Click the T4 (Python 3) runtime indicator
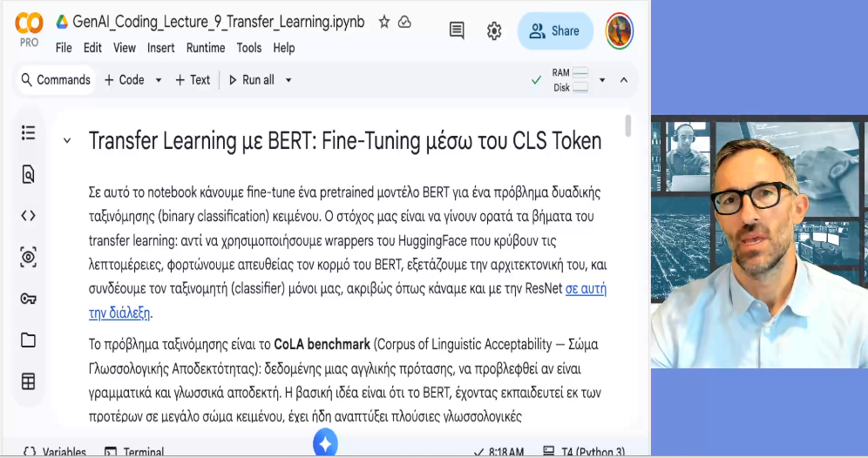The image size is (868, 458). coord(584,451)
